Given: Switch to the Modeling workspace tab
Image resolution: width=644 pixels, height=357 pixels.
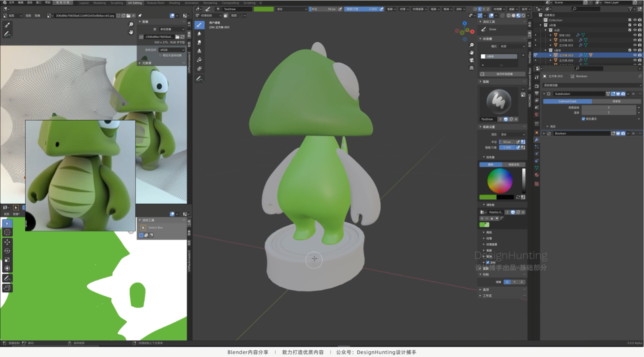Looking at the screenshot, I should [x=99, y=3].
